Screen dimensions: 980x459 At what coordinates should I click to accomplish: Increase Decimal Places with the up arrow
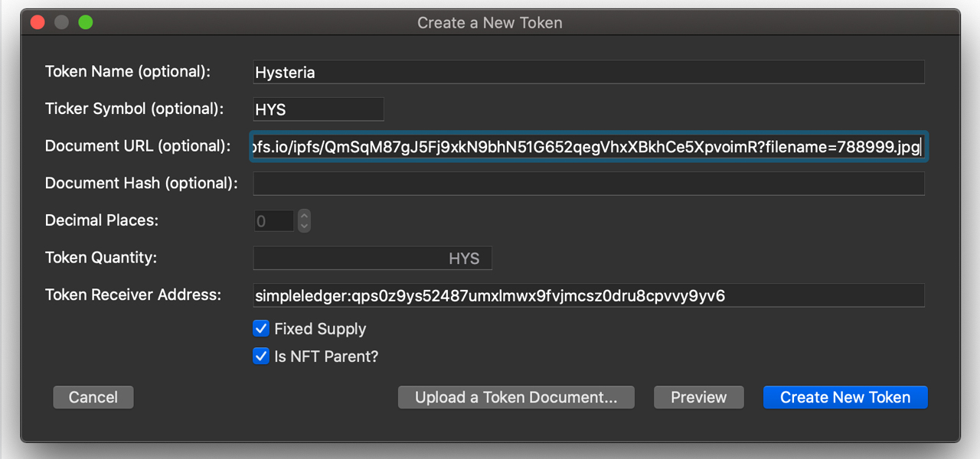[305, 216]
